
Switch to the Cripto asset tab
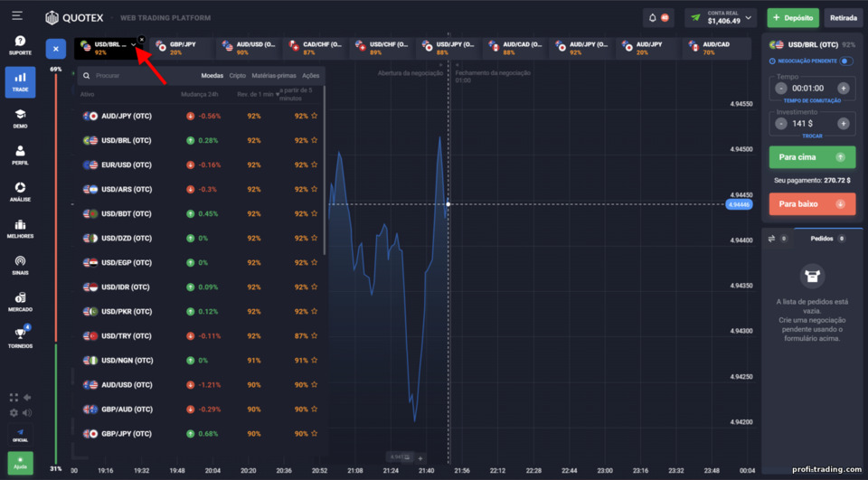point(238,75)
